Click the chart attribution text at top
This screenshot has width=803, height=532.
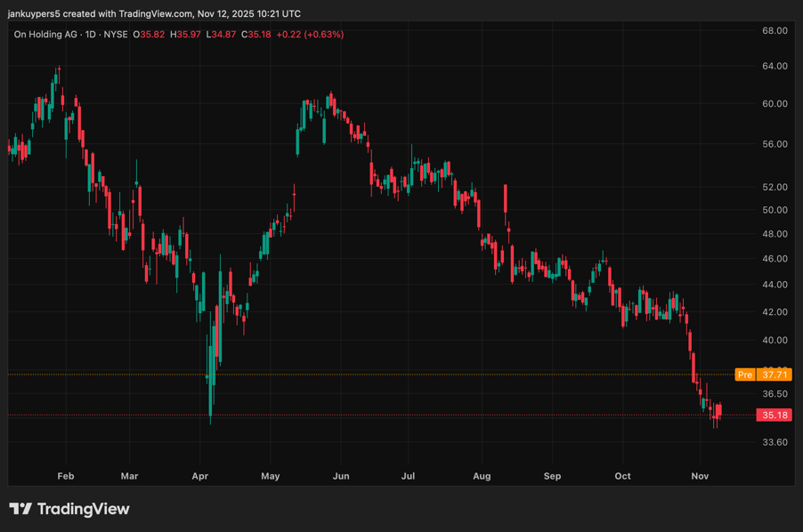point(154,14)
